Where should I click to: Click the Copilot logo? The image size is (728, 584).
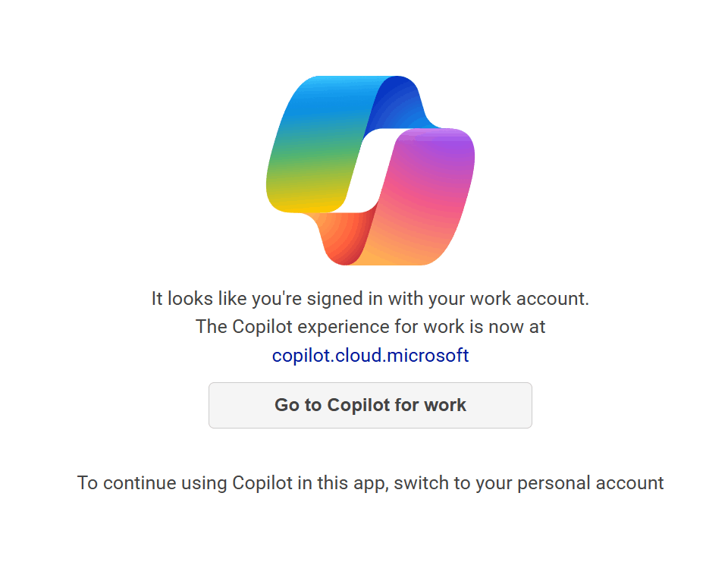coord(370,171)
